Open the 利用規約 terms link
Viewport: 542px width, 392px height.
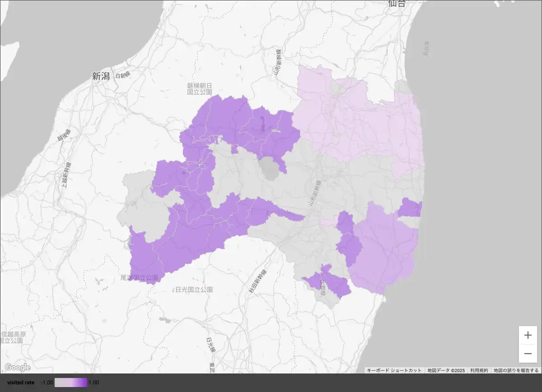pyautogui.click(x=479, y=370)
